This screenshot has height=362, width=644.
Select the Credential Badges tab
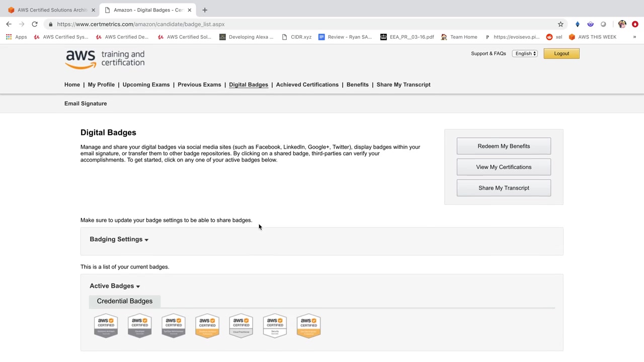125,301
